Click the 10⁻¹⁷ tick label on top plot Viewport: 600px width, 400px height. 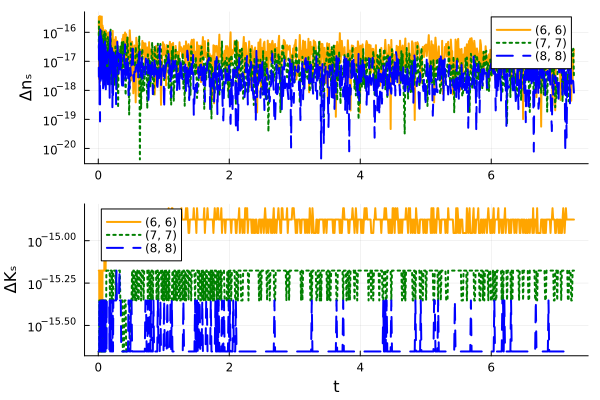(x=60, y=61)
